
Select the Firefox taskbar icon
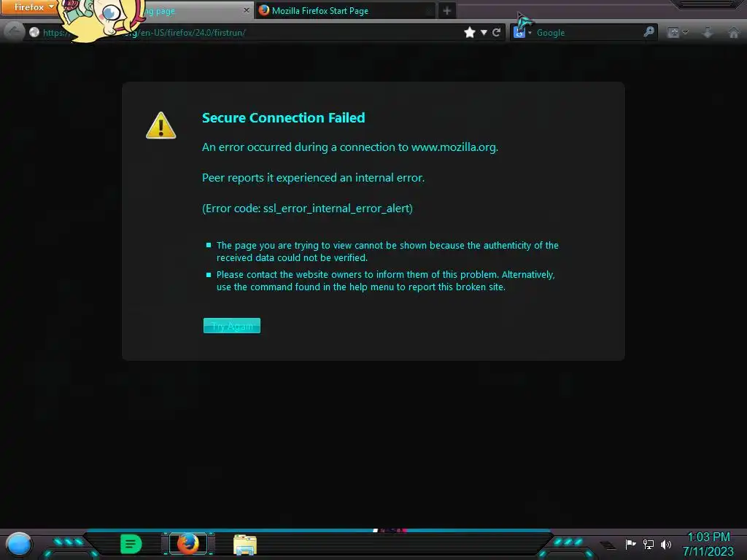tap(188, 544)
